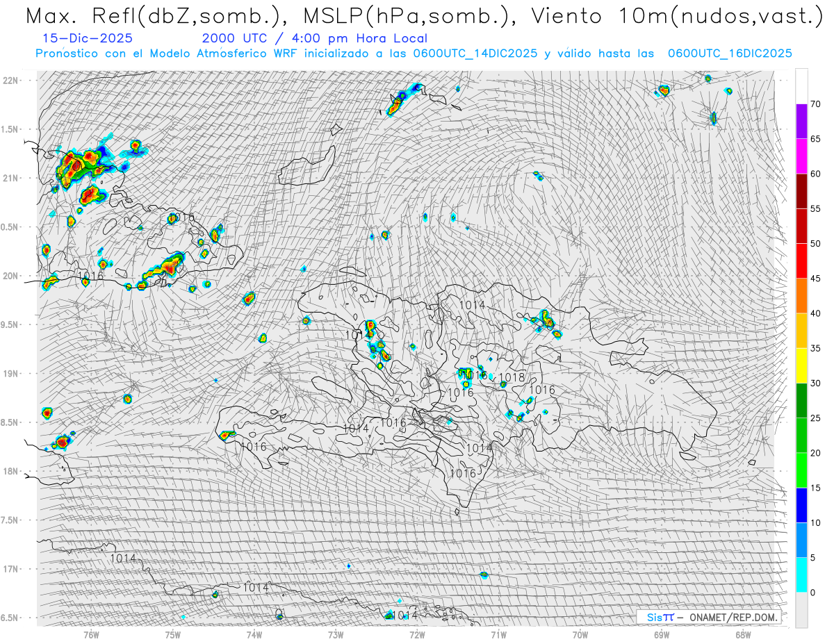Pick the 50–55 dBZ red colorbar segment
This screenshot has width=834, height=644.
point(801,226)
